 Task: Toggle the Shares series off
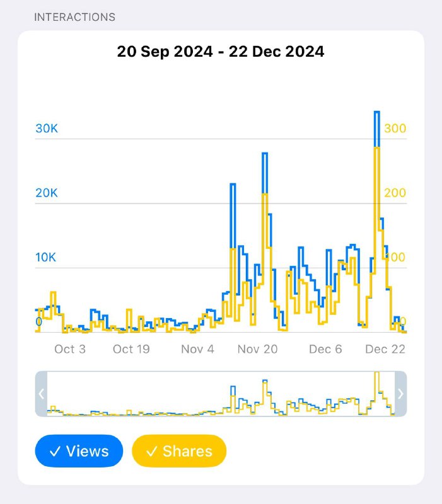[179, 451]
